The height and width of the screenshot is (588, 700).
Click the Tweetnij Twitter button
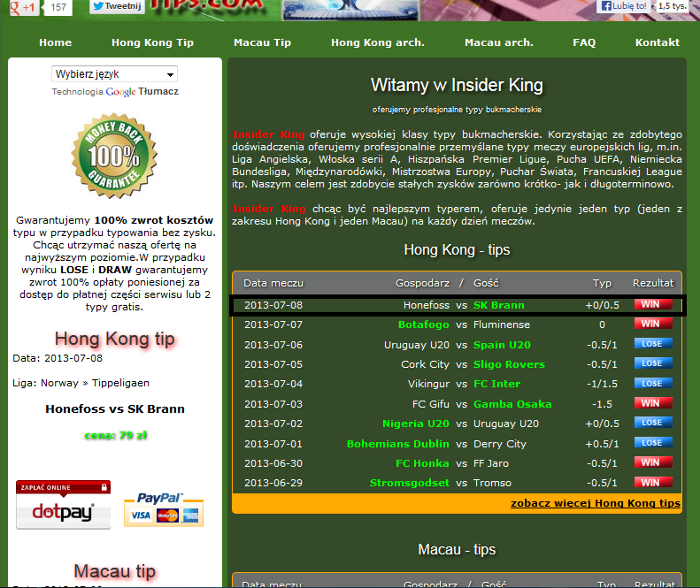[117, 6]
